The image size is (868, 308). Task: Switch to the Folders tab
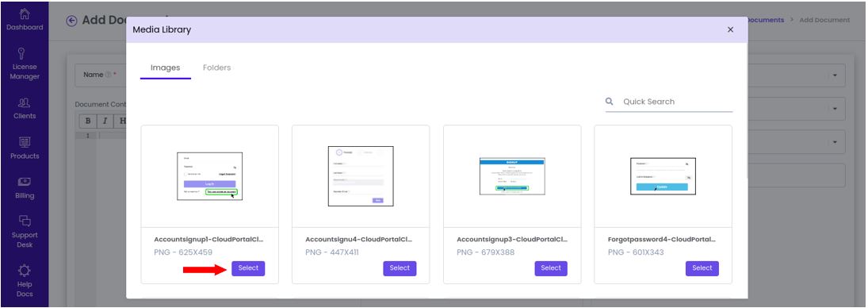(x=217, y=67)
